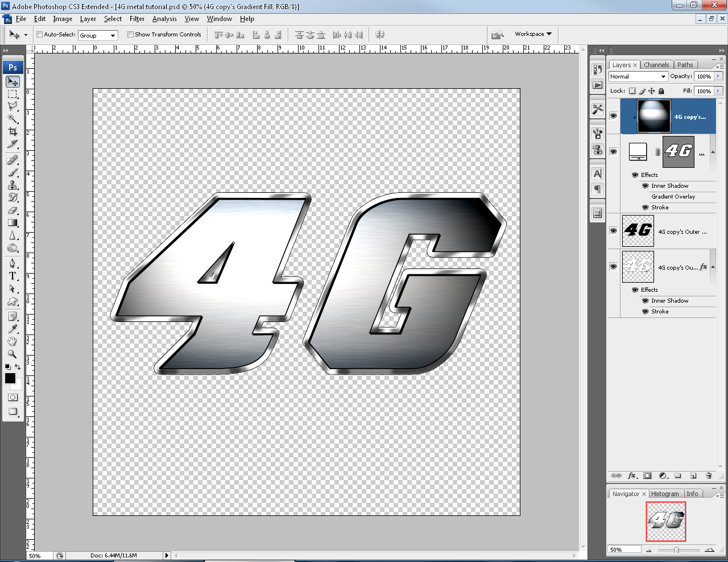Click the Navigator zoom out button
Viewport: 728px width, 562px height.
click(x=648, y=550)
